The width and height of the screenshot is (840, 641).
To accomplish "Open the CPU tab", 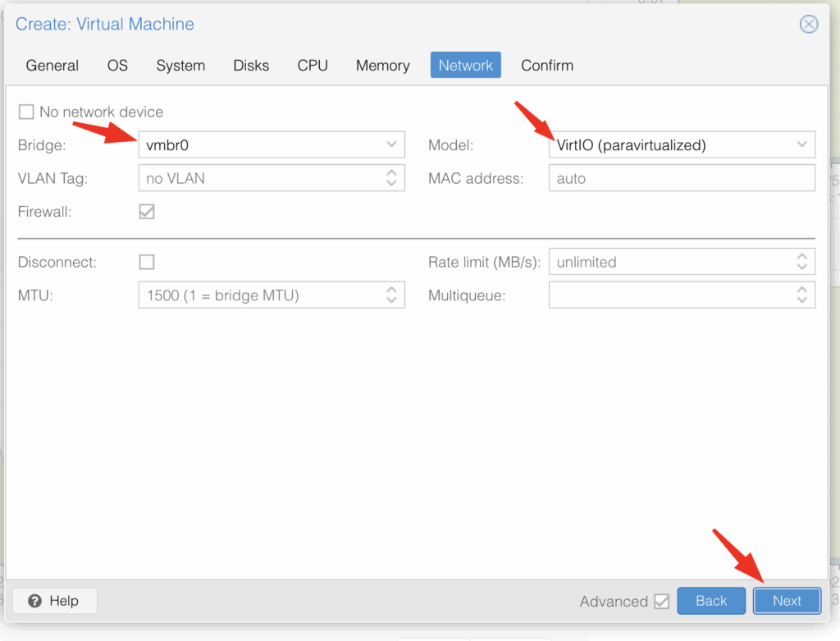I will pos(312,65).
